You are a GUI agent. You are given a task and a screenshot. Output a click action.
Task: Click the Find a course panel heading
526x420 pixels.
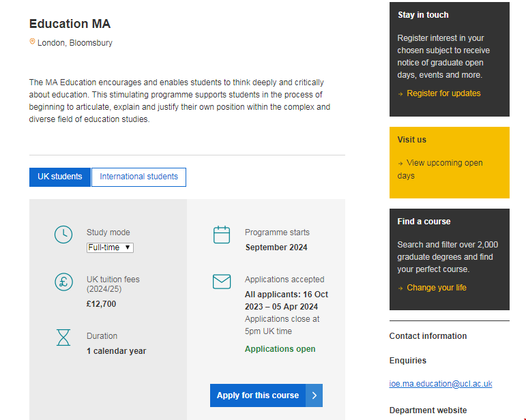coord(424,222)
